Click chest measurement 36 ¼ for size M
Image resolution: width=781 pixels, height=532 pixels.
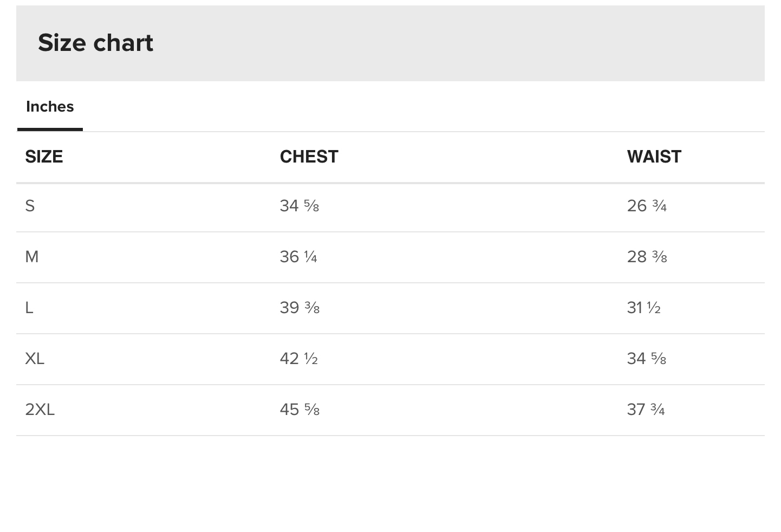[298, 257]
